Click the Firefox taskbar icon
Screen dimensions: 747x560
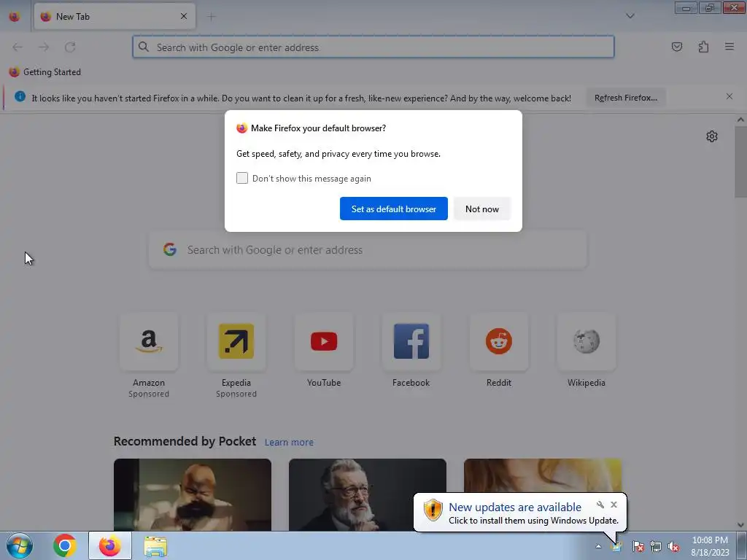click(x=109, y=545)
